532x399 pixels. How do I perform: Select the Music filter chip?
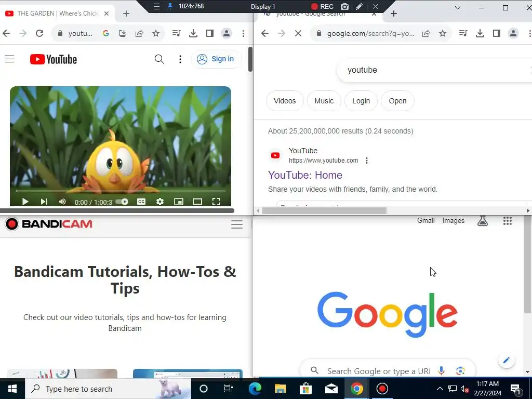[x=324, y=101]
